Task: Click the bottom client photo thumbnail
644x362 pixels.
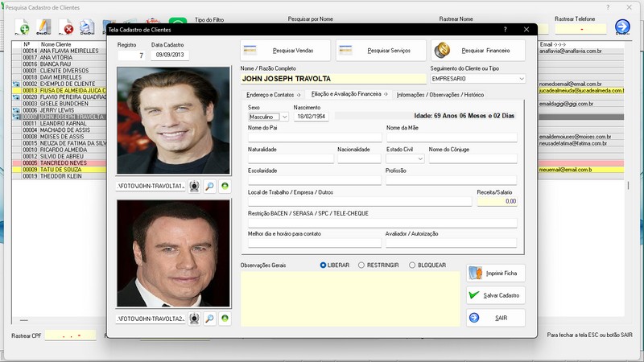Action: click(174, 253)
